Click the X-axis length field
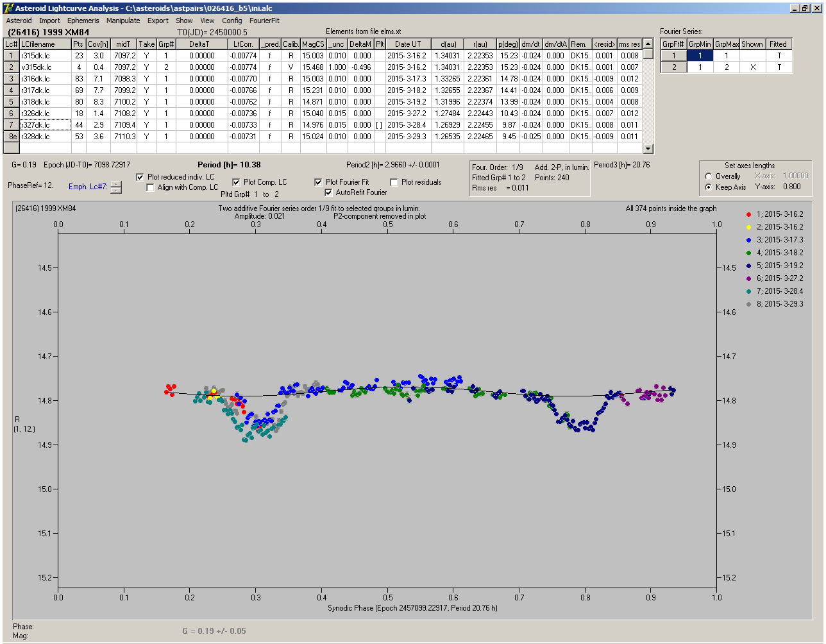826x644 pixels. [795, 176]
